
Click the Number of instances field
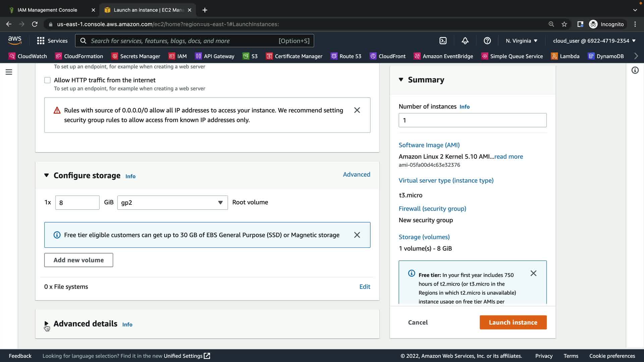[472, 120]
